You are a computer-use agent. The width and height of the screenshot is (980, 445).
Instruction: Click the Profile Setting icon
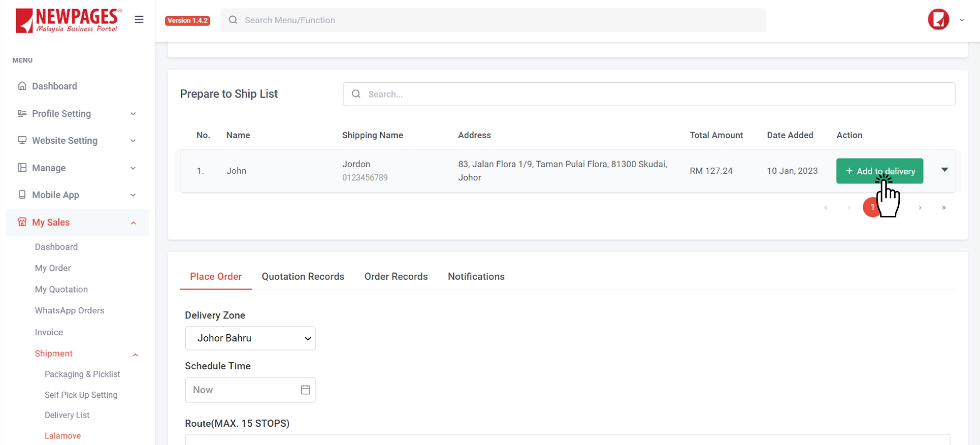(22, 113)
